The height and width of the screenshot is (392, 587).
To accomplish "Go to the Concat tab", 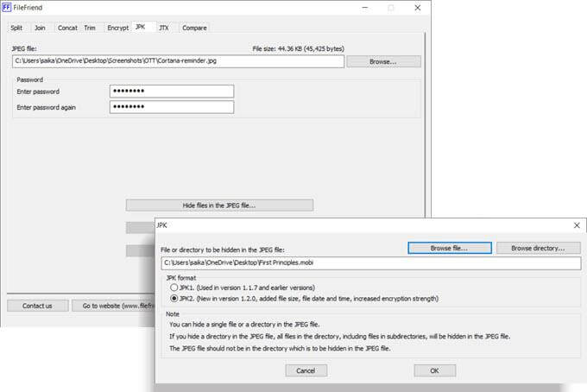I will pos(67,28).
